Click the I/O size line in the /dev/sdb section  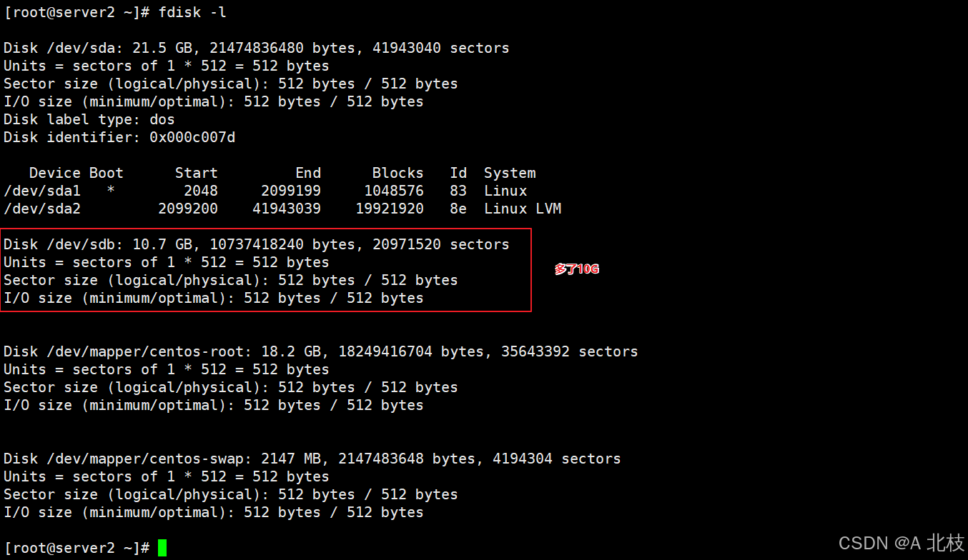214,298
